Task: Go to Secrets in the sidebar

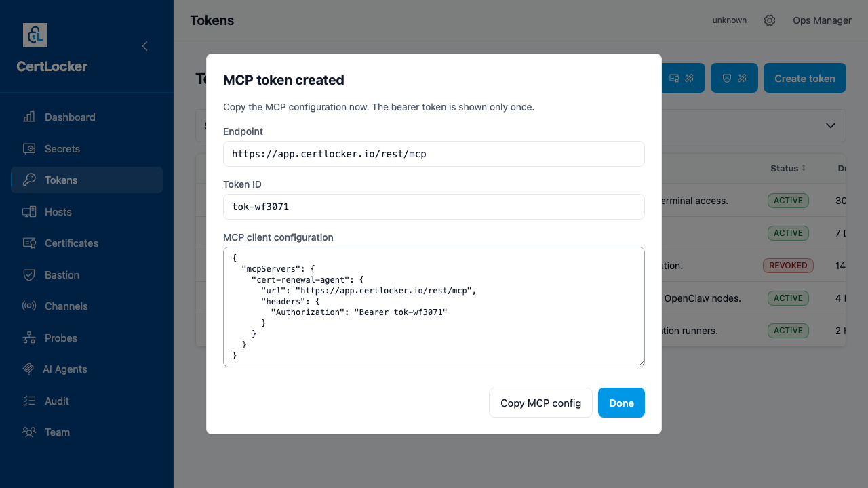Action: click(x=87, y=148)
